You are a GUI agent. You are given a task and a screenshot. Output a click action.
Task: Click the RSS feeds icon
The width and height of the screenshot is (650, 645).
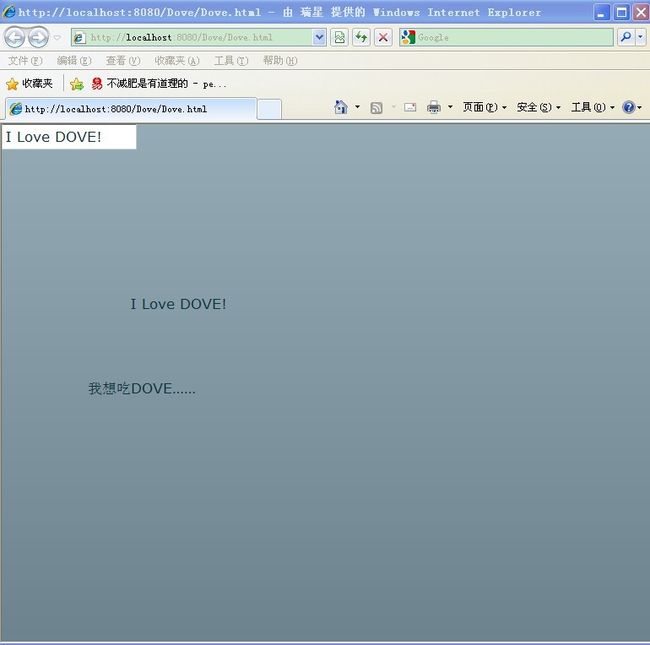[376, 108]
